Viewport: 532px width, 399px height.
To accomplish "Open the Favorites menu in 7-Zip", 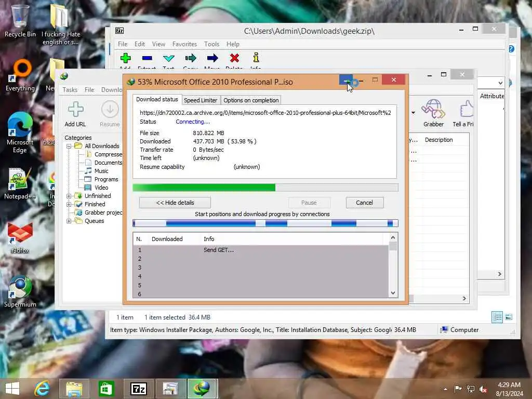I will [x=184, y=44].
